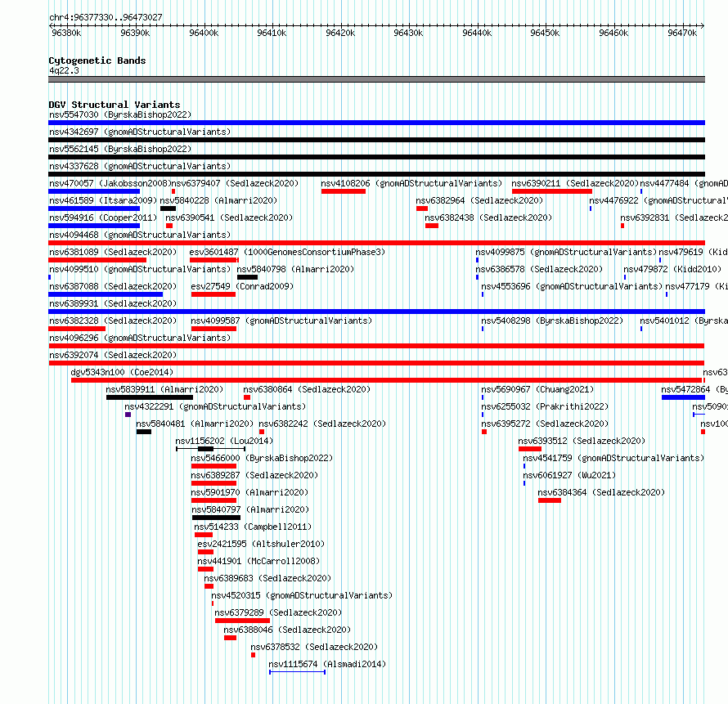Select the nsv4342697 gnomAD black variant bar

376,140
